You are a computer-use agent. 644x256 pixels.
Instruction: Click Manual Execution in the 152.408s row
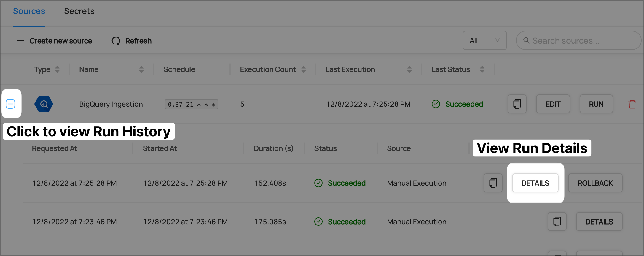pos(417,183)
